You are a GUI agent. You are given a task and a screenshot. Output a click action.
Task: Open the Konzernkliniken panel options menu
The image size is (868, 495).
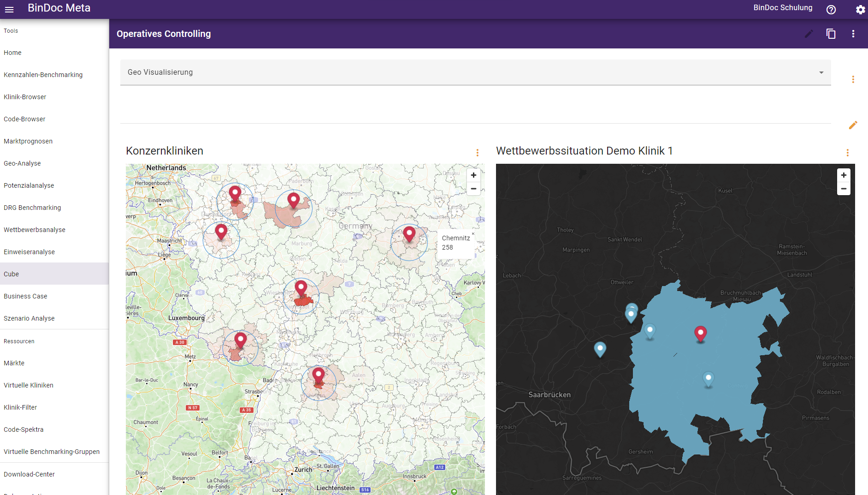477,153
